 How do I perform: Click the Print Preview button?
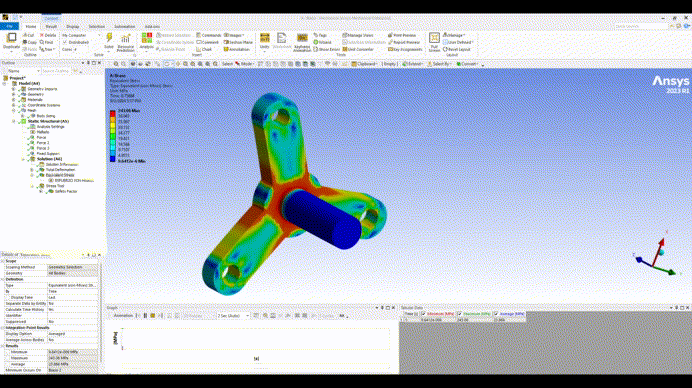402,35
